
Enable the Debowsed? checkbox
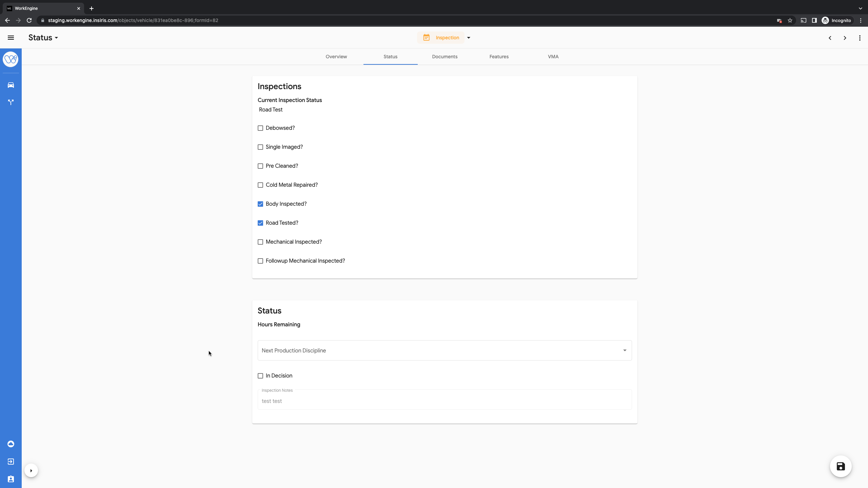[260, 128]
